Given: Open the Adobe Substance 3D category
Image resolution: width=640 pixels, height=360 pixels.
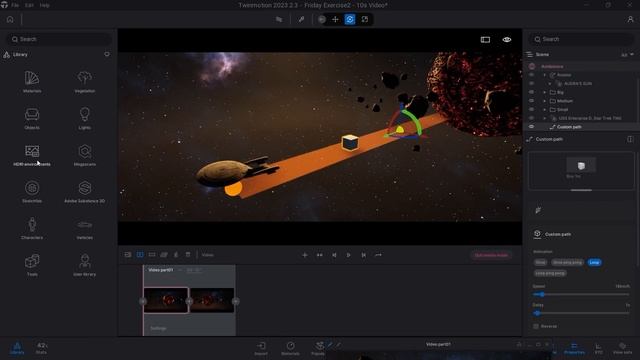Looking at the screenshot, I should pos(84,192).
